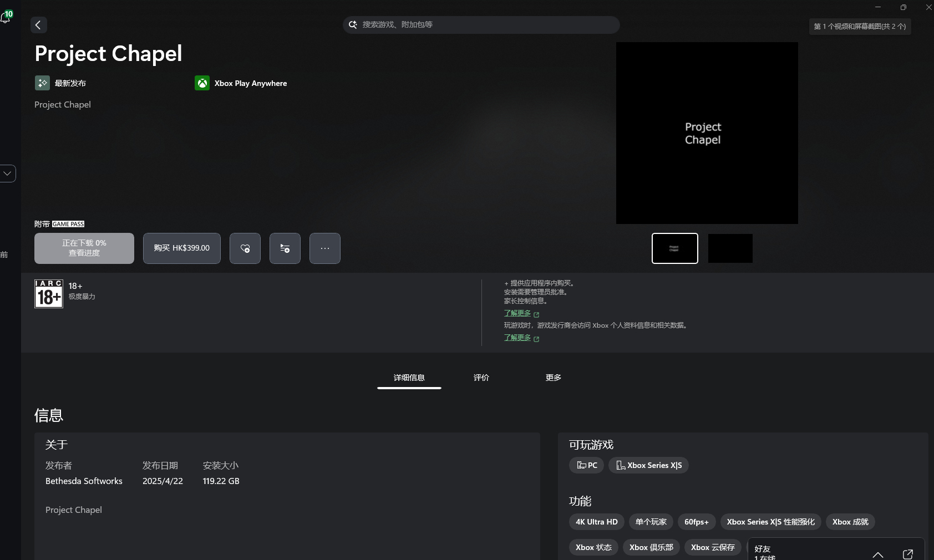Pop out the friends panel icon
This screenshot has width=934, height=560.
(908, 554)
